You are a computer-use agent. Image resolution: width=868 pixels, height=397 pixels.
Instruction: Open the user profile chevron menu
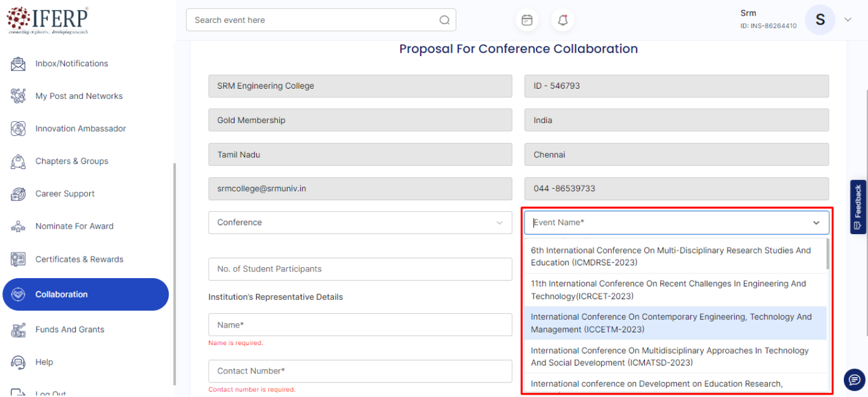(x=848, y=20)
